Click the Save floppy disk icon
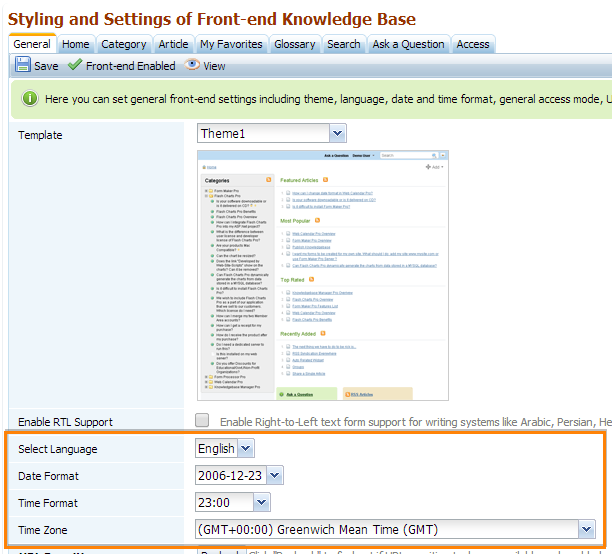Screen dimensions: 612x554 click(x=23, y=64)
